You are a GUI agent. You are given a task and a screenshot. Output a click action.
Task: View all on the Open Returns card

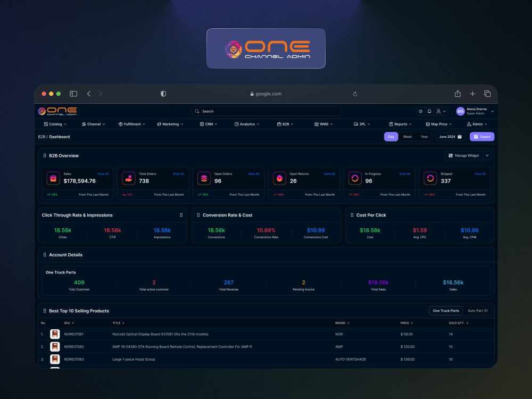[329, 174]
